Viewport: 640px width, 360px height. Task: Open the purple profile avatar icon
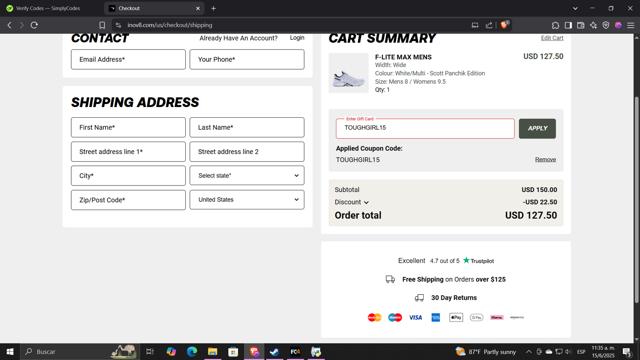(x=618, y=25)
